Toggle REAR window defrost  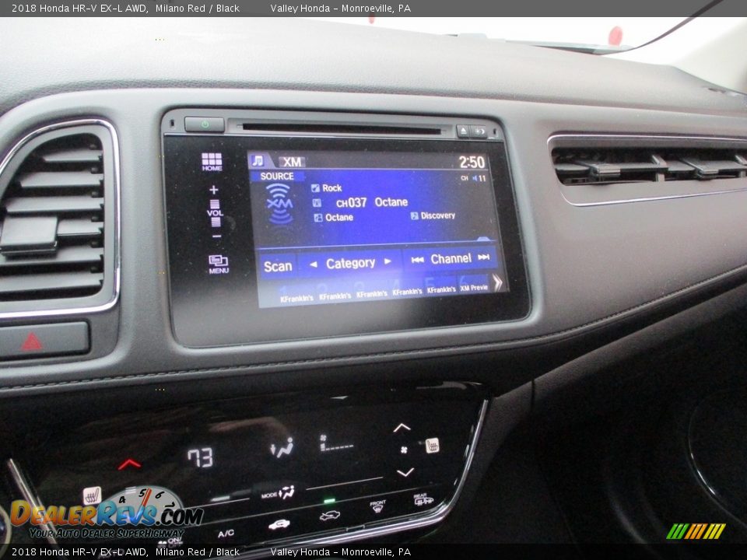tap(423, 499)
